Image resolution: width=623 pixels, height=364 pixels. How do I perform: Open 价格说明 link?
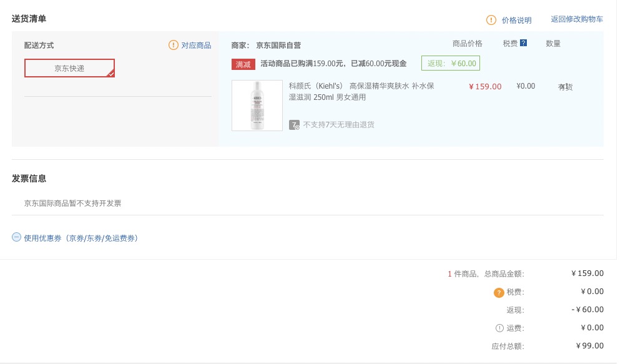(x=516, y=20)
